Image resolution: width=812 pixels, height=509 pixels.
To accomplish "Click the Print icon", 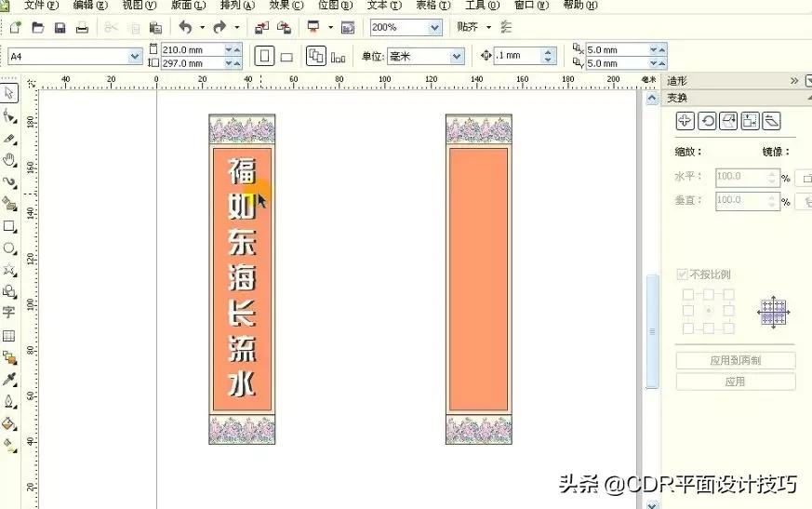I will click(x=83, y=28).
